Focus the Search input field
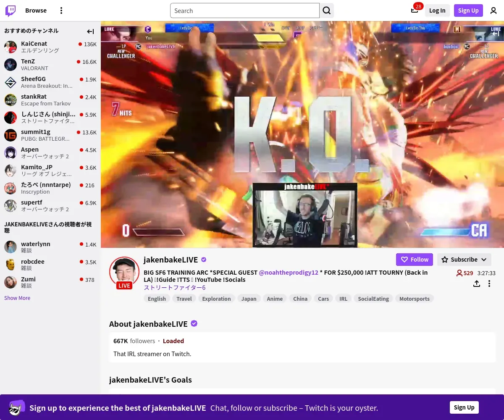The image size is (504, 420). pos(245,10)
